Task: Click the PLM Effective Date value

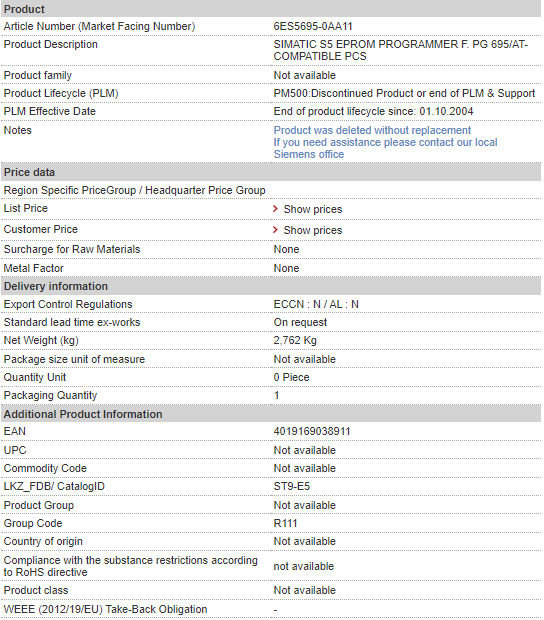Action: coord(373,112)
